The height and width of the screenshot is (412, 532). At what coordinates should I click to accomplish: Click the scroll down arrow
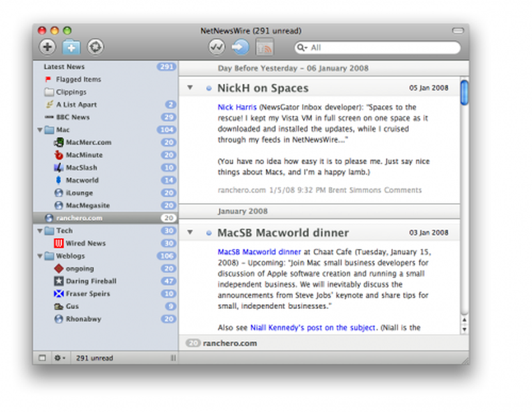(x=464, y=329)
